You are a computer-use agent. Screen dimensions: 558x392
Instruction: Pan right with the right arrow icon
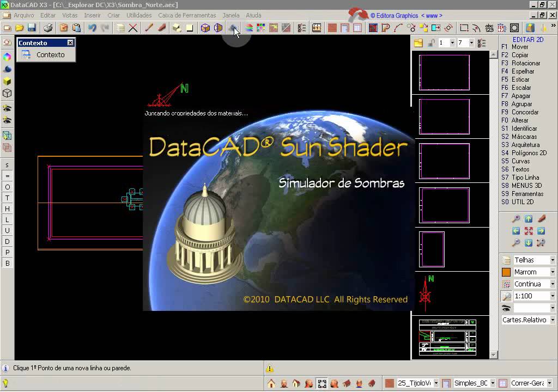click(541, 231)
